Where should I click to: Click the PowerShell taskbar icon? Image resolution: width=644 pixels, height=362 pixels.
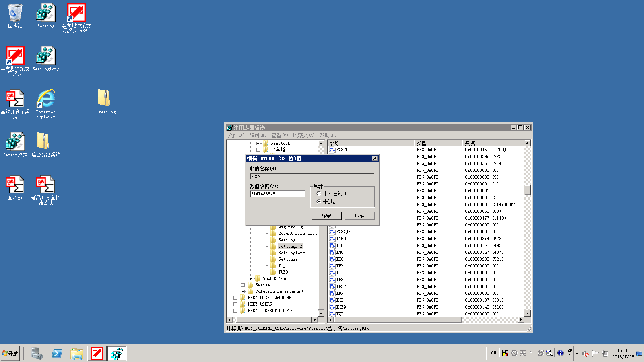tap(57, 354)
